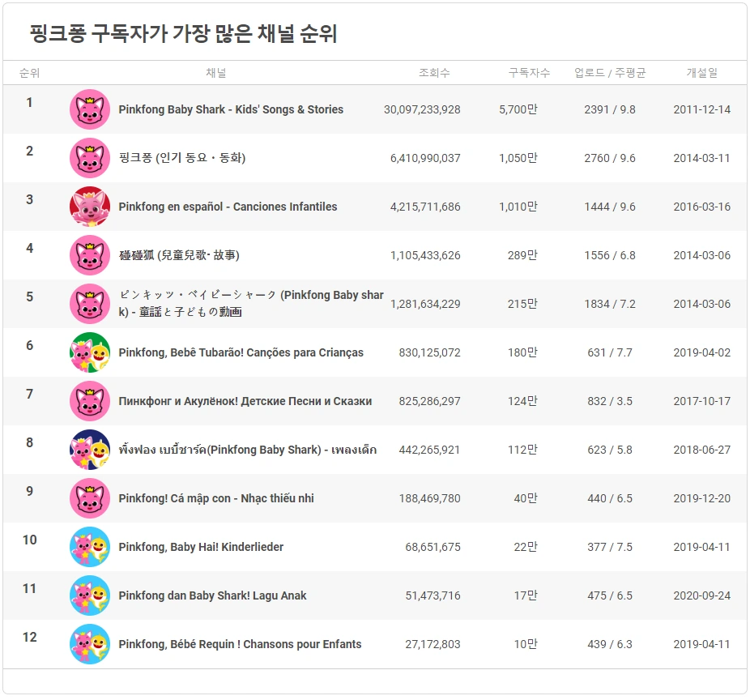The height and width of the screenshot is (700, 750).
Task: Click the 碰碰狐 channel avatar at rank 4
Action: click(x=90, y=255)
